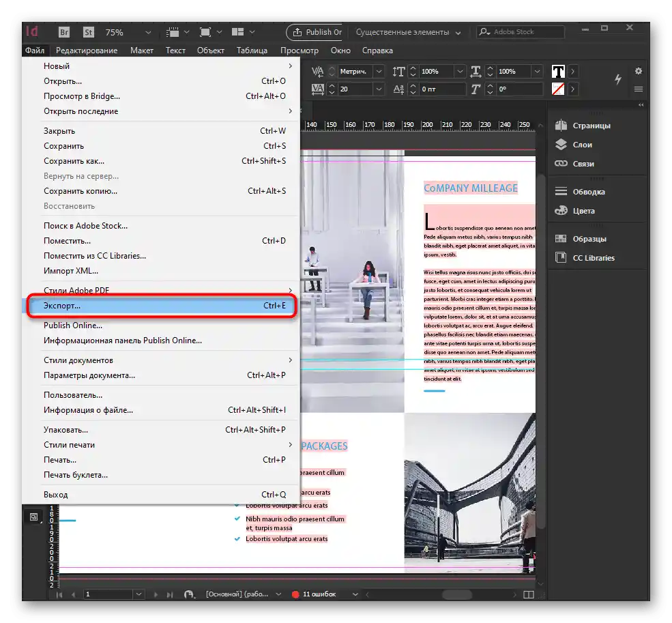Click the 11 ошибок preflight indicator

(319, 594)
